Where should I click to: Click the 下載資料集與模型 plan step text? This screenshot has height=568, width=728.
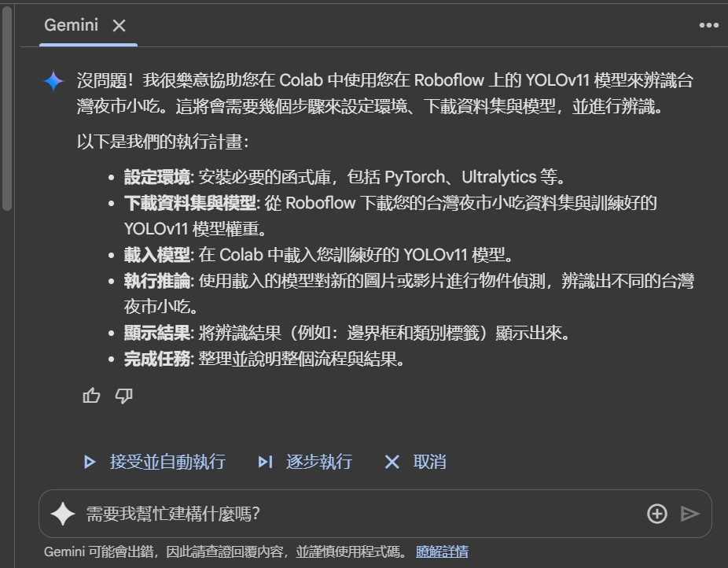click(190, 203)
